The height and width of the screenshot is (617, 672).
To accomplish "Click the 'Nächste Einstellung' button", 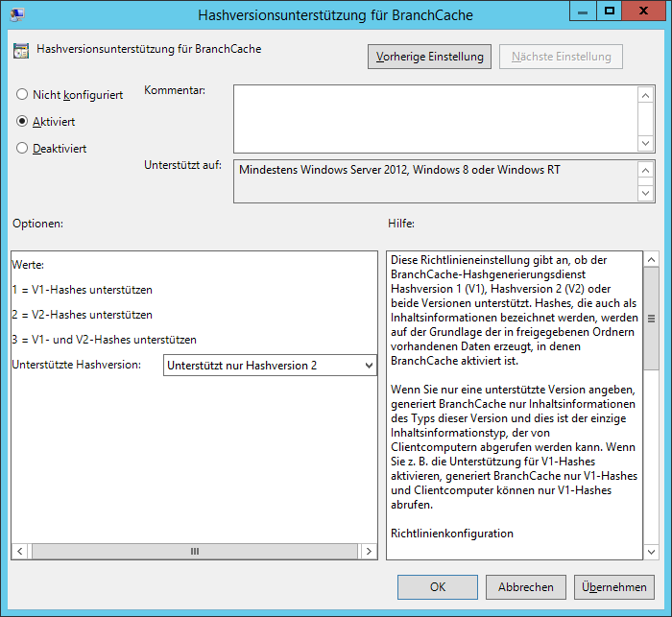I will (561, 57).
